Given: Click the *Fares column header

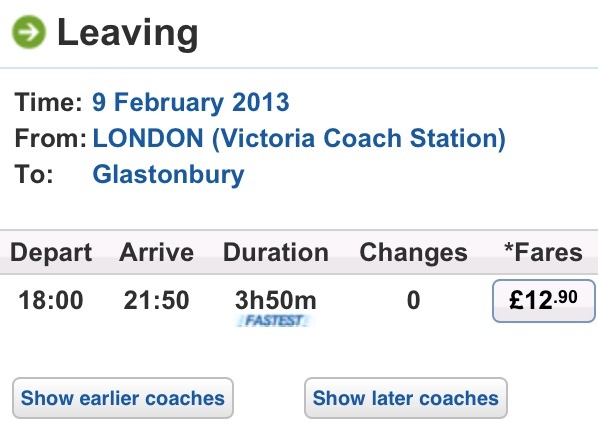Looking at the screenshot, I should click(543, 252).
